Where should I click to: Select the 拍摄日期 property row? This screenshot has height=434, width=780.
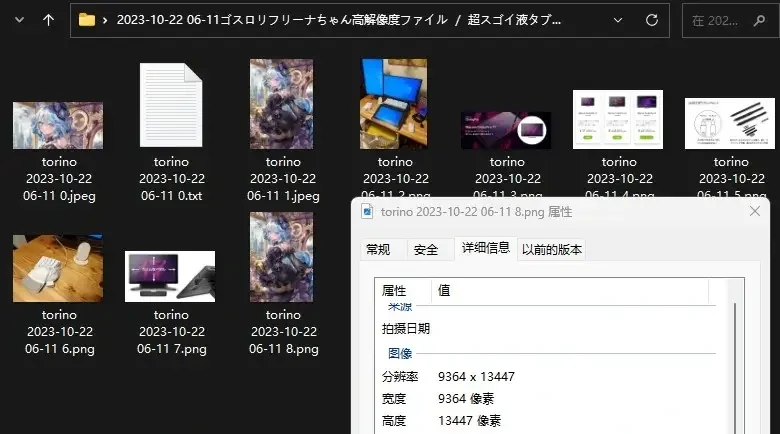549,328
